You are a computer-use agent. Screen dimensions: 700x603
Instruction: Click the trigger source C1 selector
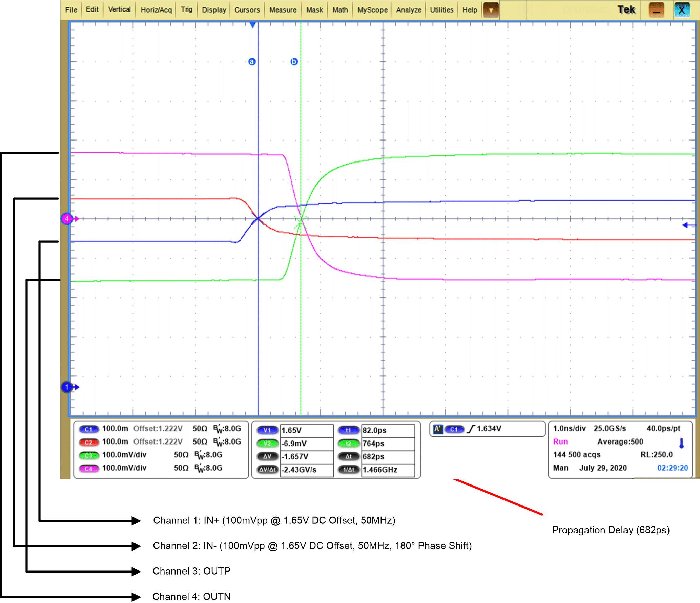click(x=454, y=429)
